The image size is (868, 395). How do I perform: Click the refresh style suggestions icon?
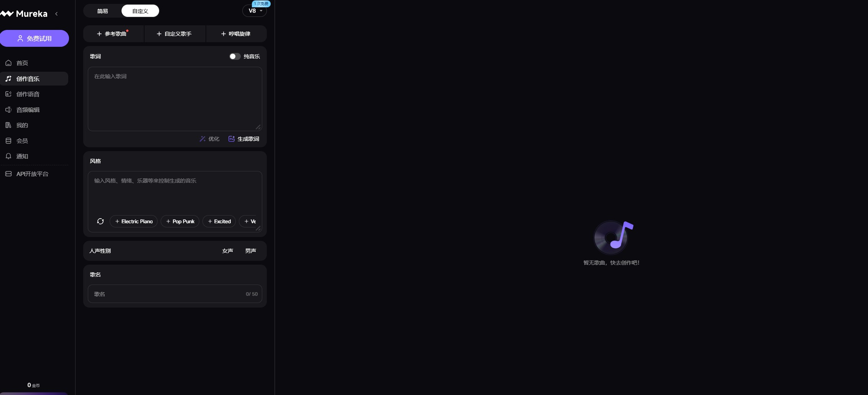[x=100, y=221]
